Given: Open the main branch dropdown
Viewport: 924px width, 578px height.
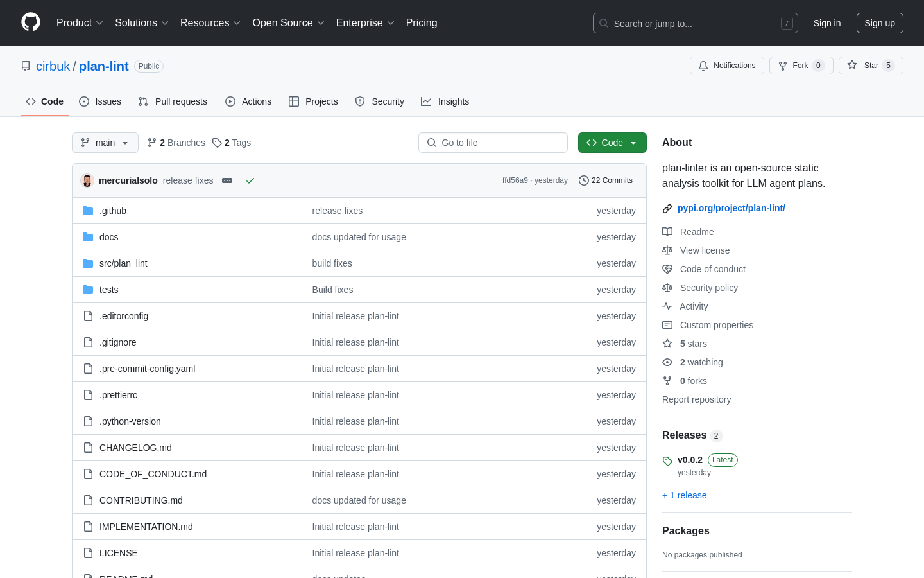Looking at the screenshot, I should coord(105,143).
